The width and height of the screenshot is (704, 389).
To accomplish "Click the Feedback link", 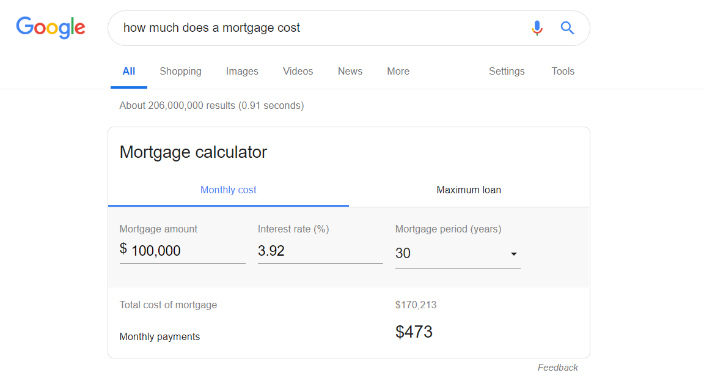I will [558, 368].
